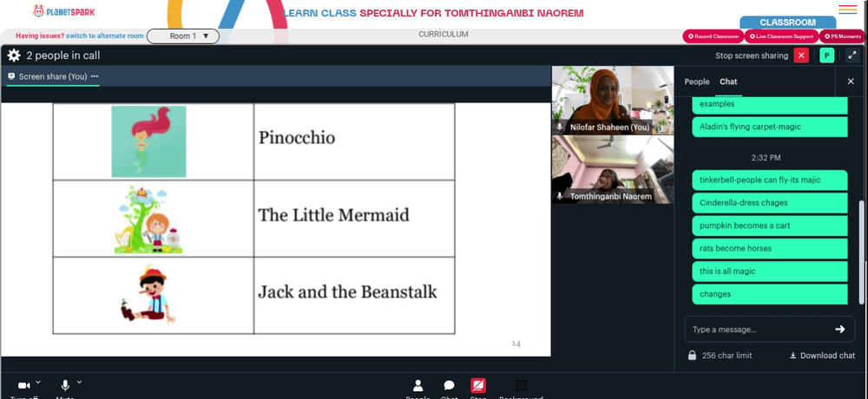
Task: Click chat message 'tinkerbell-people can fly-its majic'
Action: click(769, 180)
